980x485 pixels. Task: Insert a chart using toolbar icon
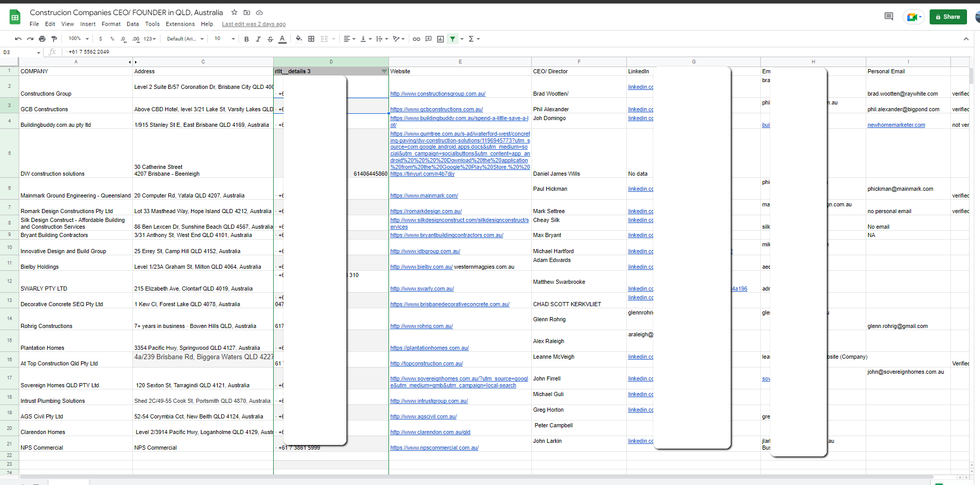[440, 39]
